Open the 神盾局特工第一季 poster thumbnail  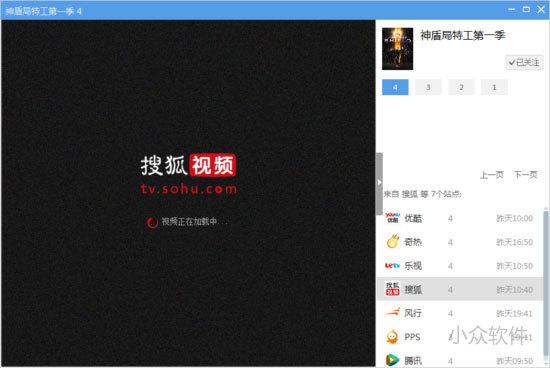point(397,49)
